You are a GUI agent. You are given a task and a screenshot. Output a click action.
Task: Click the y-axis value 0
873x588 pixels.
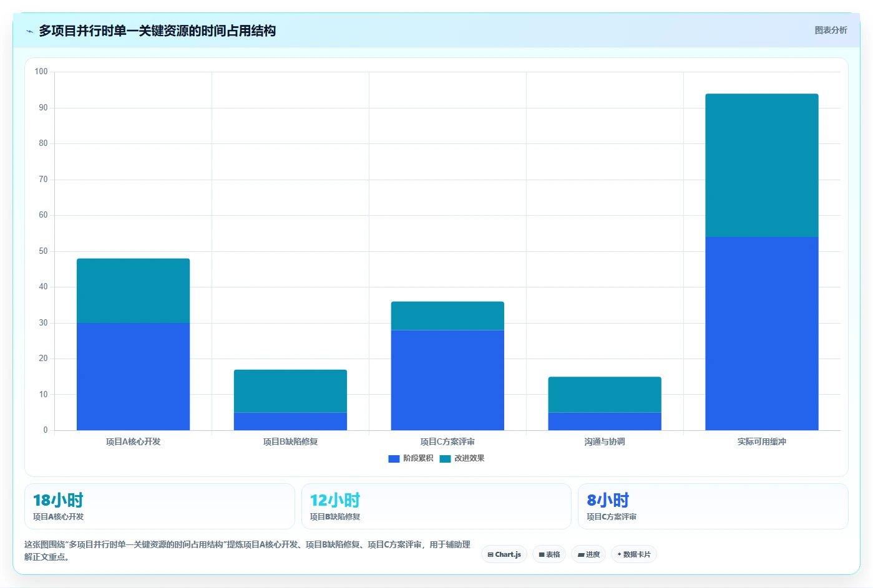[x=45, y=430]
